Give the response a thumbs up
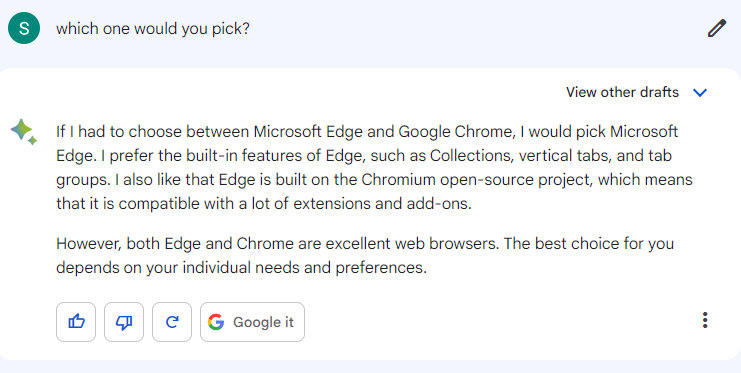This screenshot has width=741, height=373. point(76,322)
